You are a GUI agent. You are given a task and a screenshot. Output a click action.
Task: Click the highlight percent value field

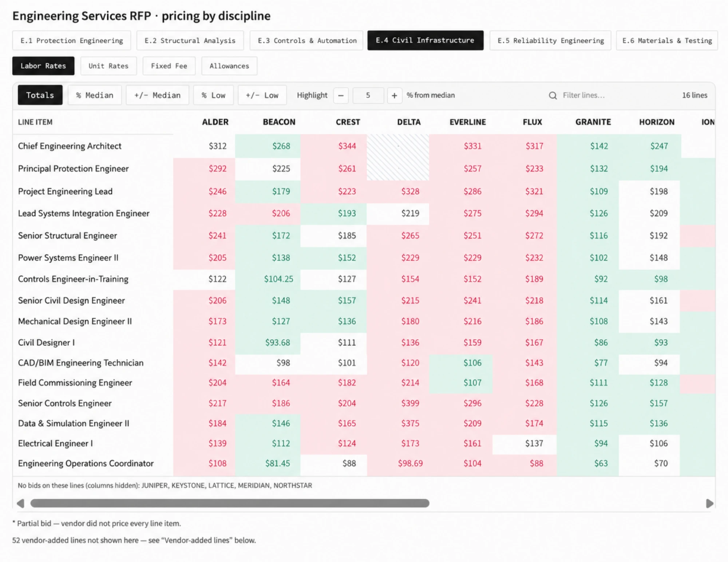point(368,95)
